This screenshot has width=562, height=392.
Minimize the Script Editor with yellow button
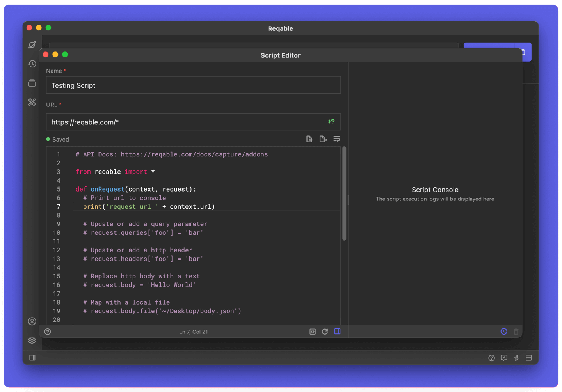tap(55, 55)
